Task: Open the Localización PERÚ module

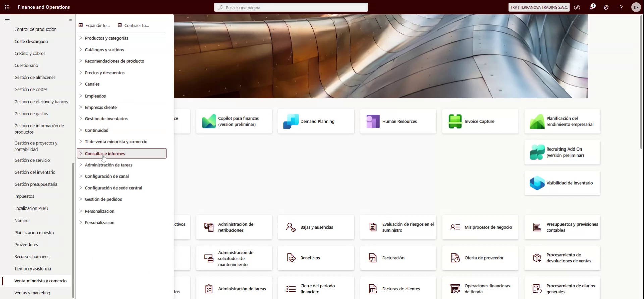Action: pyautogui.click(x=31, y=208)
